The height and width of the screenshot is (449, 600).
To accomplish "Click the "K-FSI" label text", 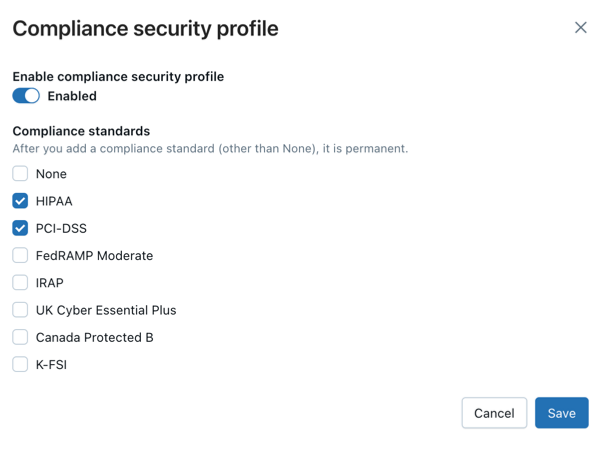I will [x=51, y=365].
